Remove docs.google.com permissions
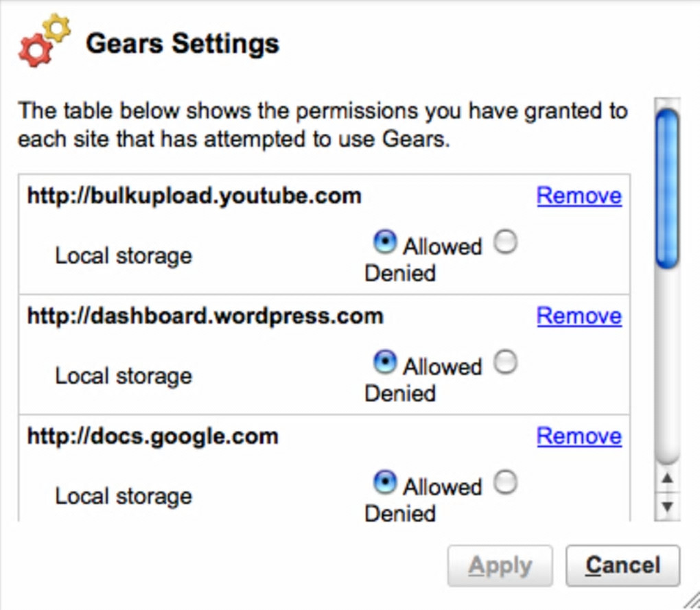 pos(579,436)
